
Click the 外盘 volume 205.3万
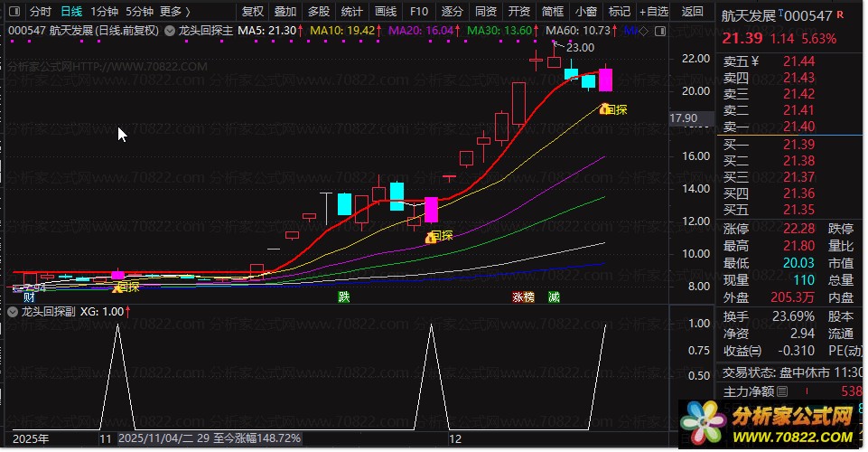pos(793,297)
